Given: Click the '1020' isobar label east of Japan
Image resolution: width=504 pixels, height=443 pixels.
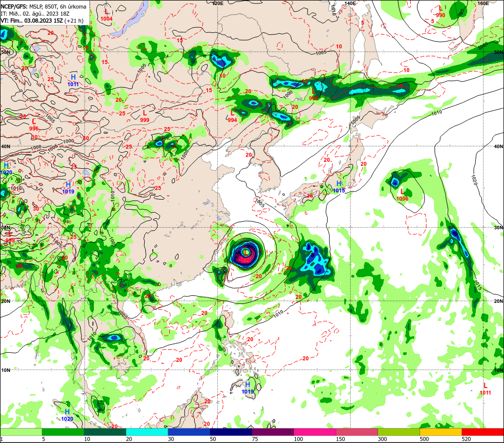Looking at the screenshot, I should [474, 180].
